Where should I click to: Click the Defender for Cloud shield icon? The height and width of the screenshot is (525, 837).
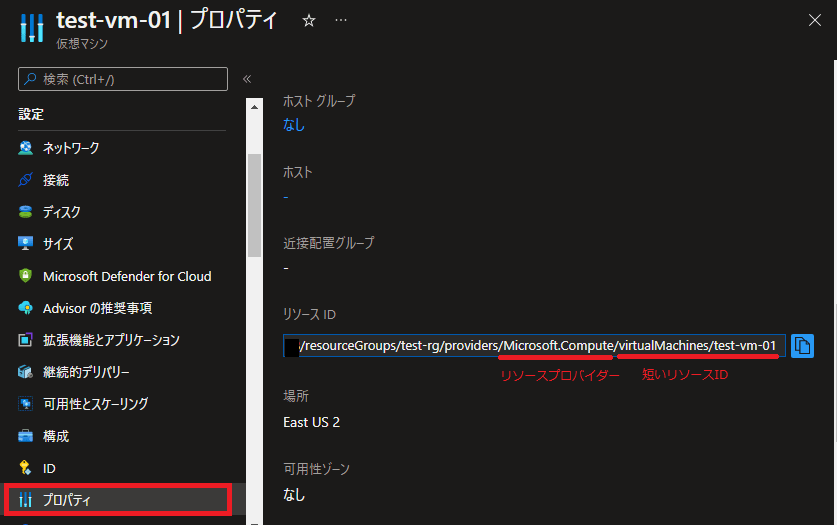(x=25, y=276)
